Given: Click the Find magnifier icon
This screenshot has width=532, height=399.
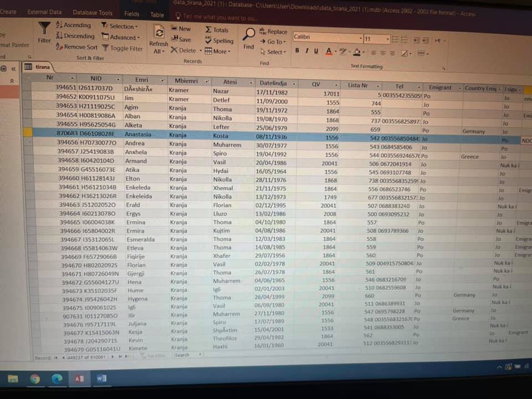Looking at the screenshot, I should [x=249, y=36].
